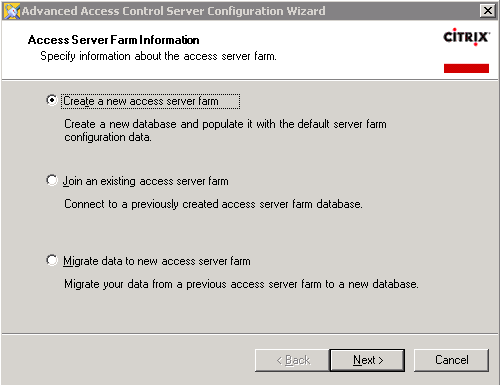This screenshot has width=500, height=385.
Task: Click the greyed-out < Back button
Action: pos(292,360)
